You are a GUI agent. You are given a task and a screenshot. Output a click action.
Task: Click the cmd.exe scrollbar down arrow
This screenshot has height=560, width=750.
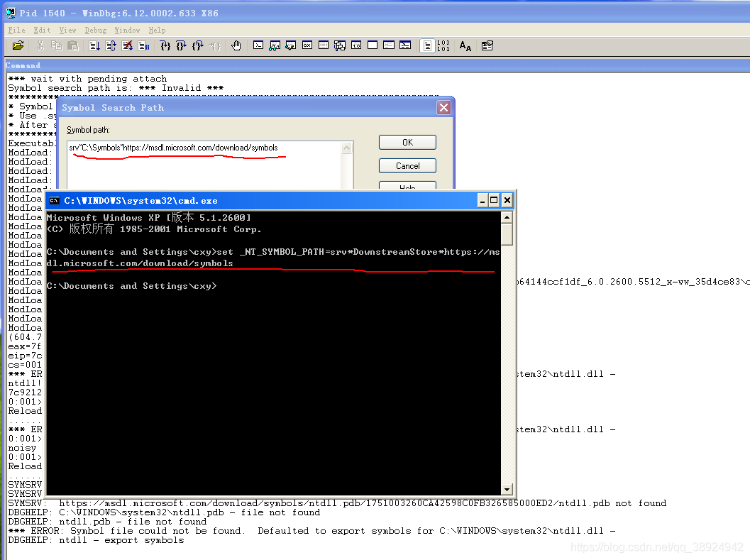coord(507,490)
